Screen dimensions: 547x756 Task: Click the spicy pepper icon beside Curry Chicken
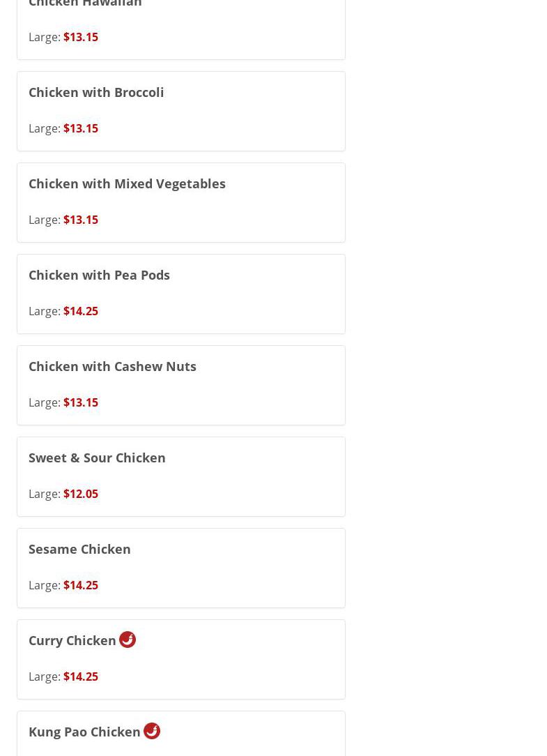[x=128, y=640]
